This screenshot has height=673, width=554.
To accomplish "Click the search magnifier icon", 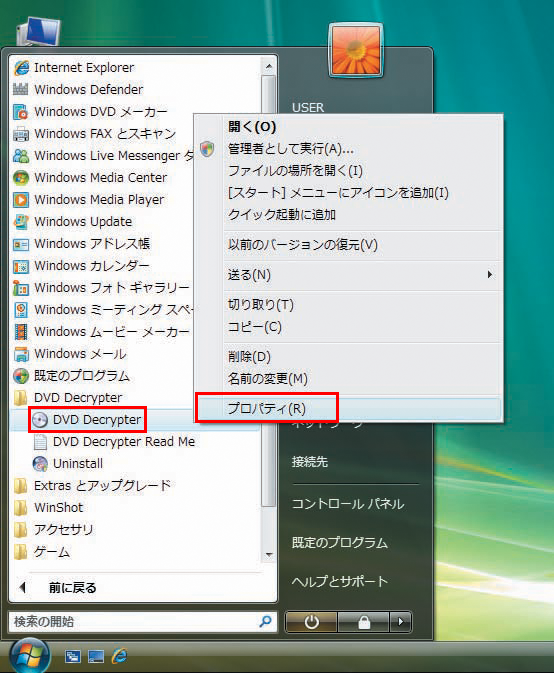I will click(x=266, y=621).
